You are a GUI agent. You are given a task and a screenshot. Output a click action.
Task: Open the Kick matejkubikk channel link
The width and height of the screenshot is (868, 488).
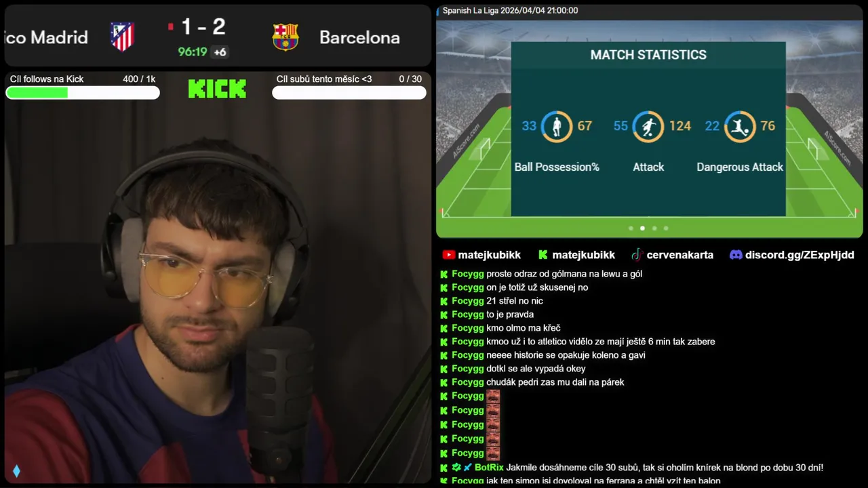click(583, 255)
